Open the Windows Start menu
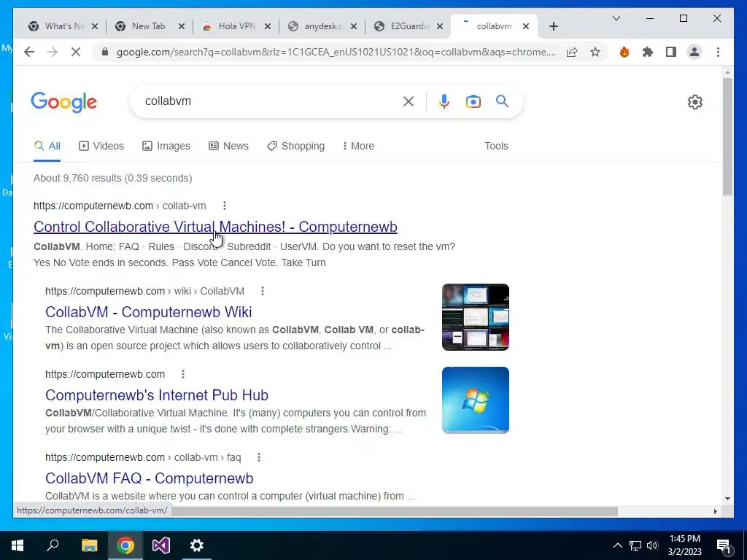The image size is (747, 560). point(18,545)
